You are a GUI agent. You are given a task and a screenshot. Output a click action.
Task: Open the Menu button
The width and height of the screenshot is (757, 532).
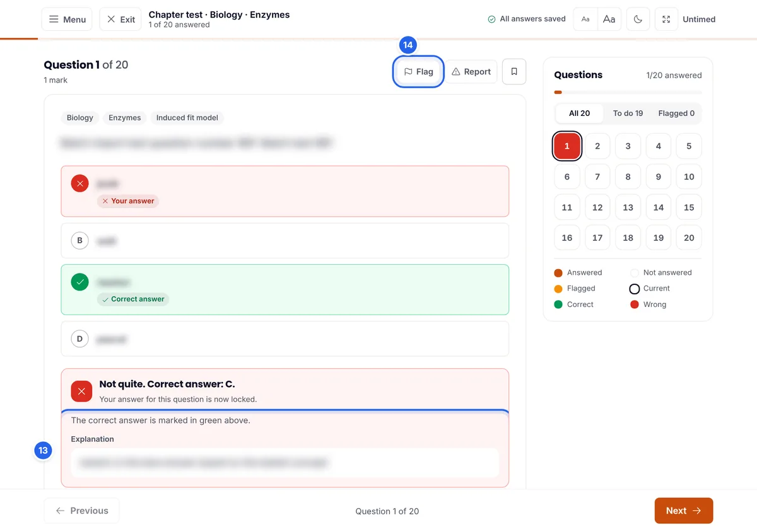(x=67, y=20)
